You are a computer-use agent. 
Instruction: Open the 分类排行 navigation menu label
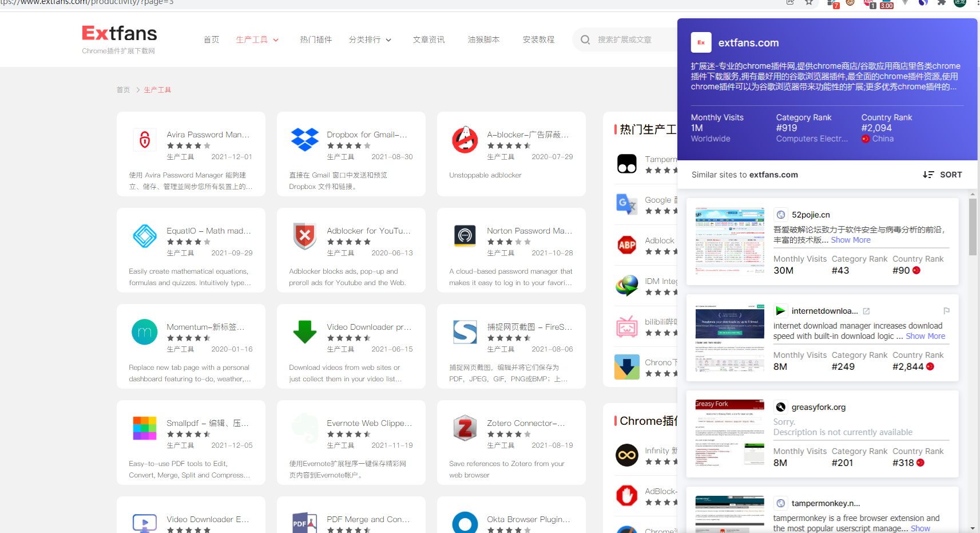point(365,40)
